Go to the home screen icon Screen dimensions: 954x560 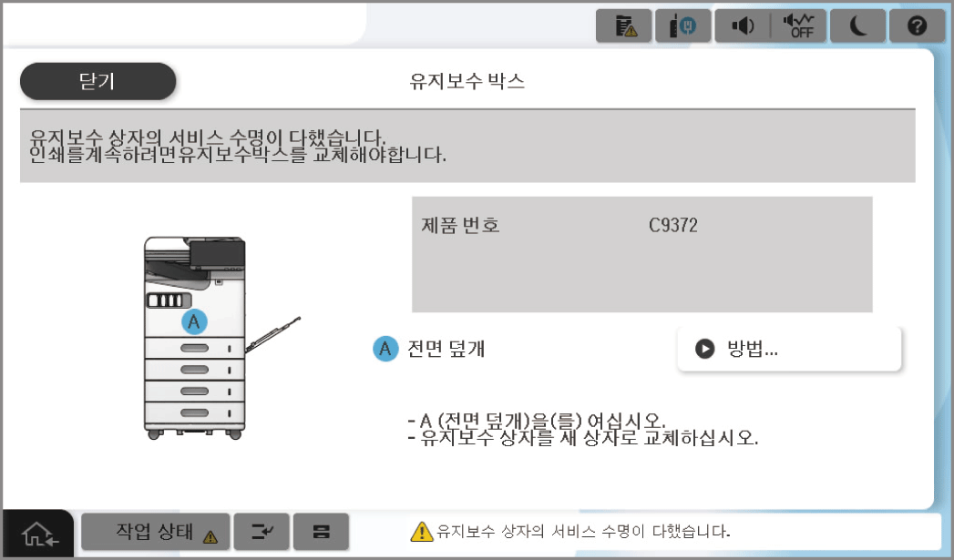click(38, 534)
